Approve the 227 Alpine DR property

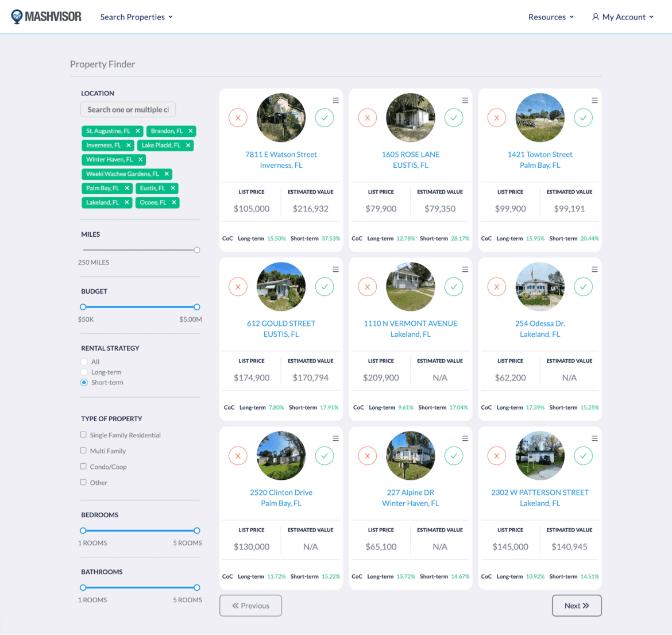point(454,455)
